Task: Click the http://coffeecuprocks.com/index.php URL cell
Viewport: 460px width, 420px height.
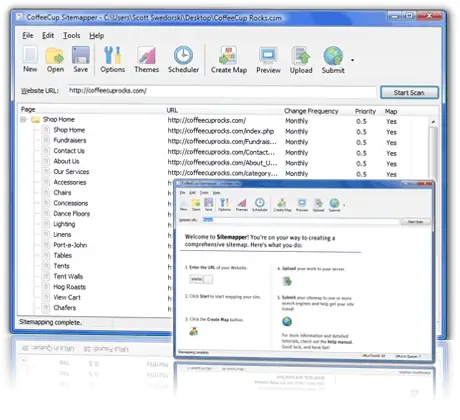Action: [x=221, y=131]
